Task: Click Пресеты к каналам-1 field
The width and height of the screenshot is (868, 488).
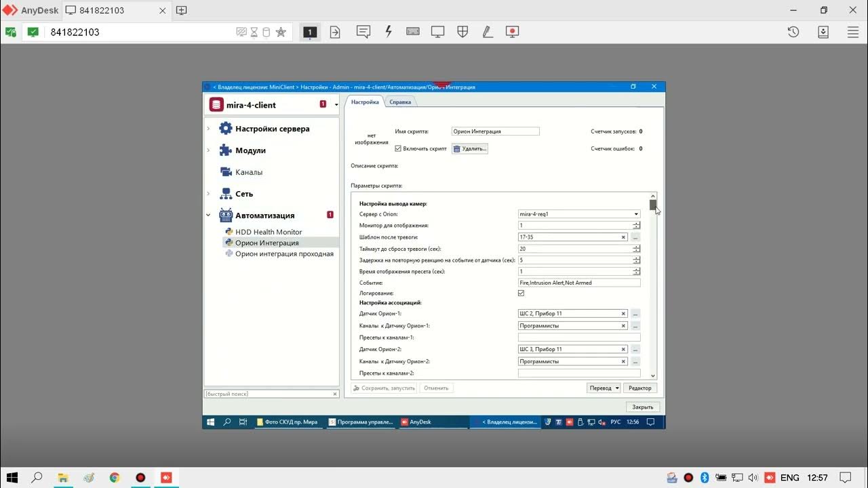Action: point(579,337)
